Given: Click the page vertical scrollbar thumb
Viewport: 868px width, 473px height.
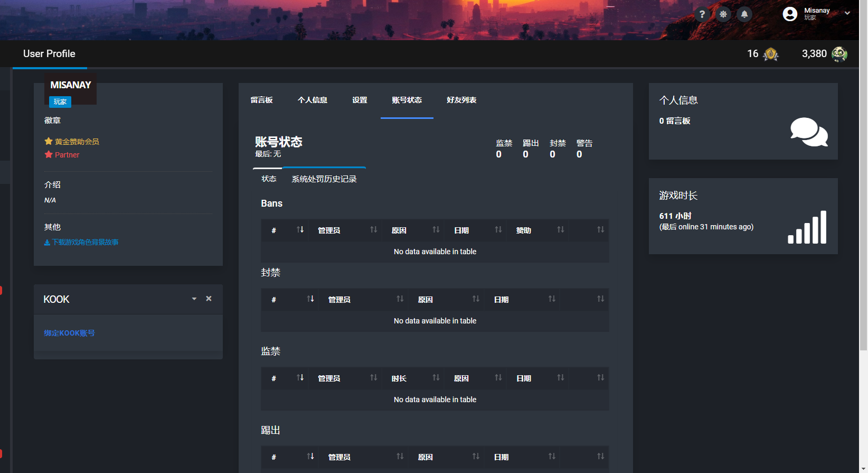Looking at the screenshot, I should [863, 175].
